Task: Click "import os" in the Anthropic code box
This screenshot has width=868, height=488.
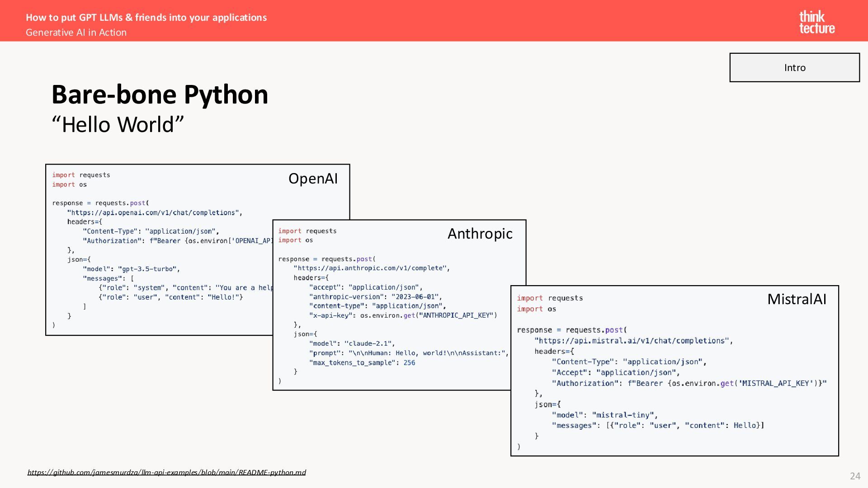Action: point(295,240)
